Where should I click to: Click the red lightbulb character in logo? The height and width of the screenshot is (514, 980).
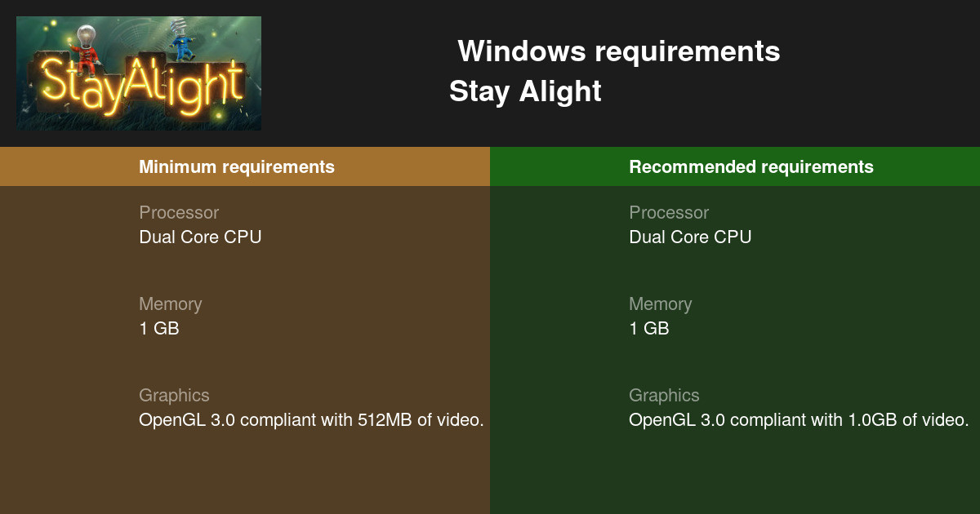(87, 45)
